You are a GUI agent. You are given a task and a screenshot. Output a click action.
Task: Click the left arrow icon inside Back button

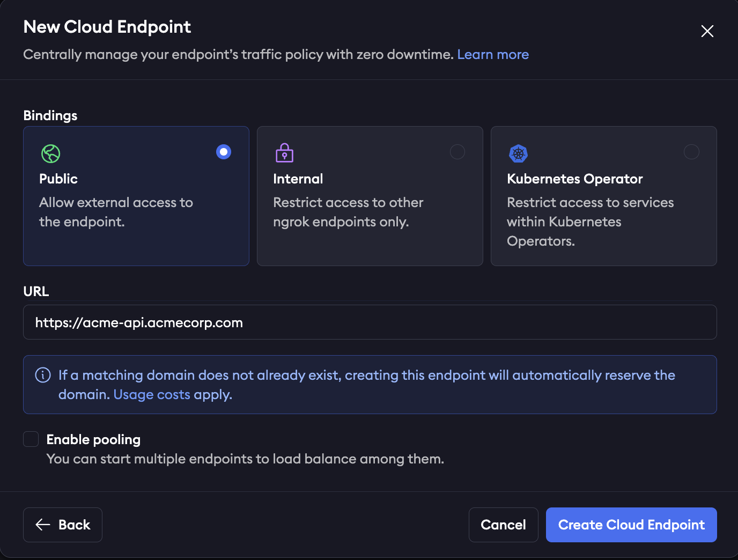42,525
